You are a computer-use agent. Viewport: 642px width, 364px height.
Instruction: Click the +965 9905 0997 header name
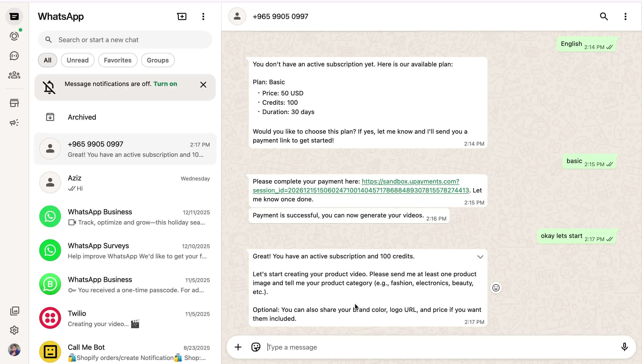(280, 16)
